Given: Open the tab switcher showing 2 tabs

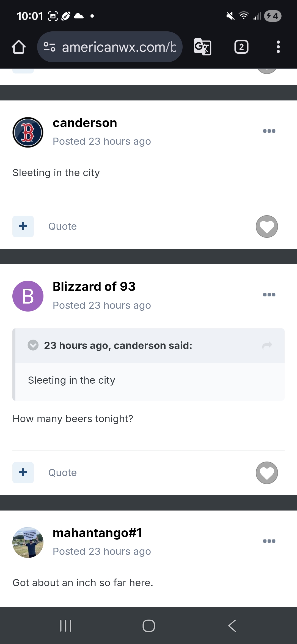Looking at the screenshot, I should click(x=241, y=47).
